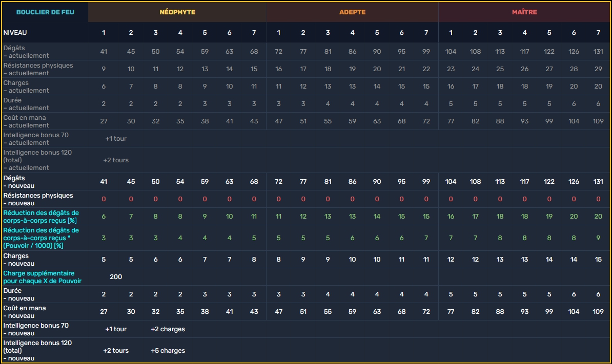612x364 pixels.
Task: Click the '+2 charges' bonus value
Action: [x=168, y=329]
